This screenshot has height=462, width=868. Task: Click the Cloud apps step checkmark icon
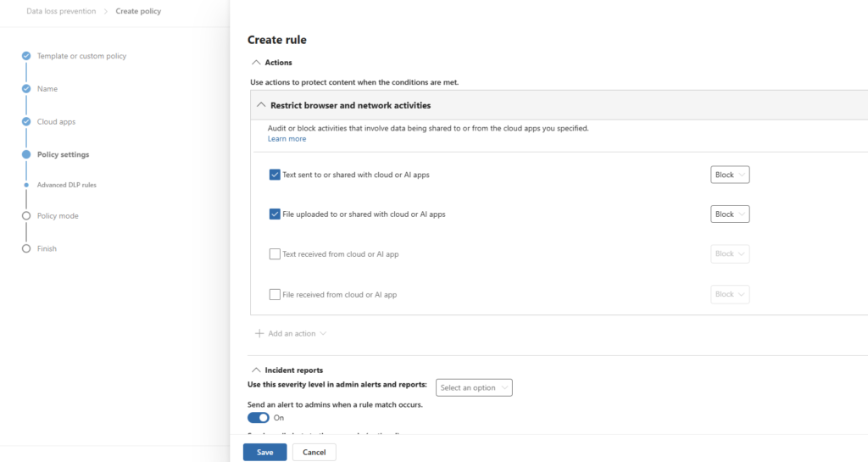coord(26,121)
